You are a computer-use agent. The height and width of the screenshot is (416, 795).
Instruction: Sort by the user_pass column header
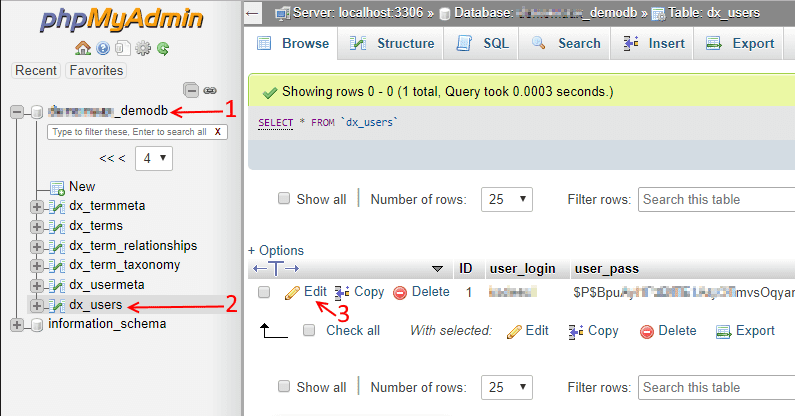pyautogui.click(x=606, y=269)
